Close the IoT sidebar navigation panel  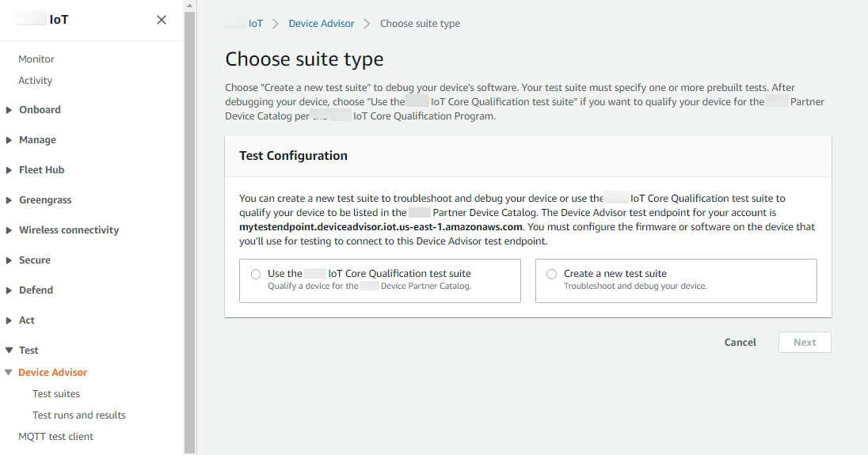162,20
